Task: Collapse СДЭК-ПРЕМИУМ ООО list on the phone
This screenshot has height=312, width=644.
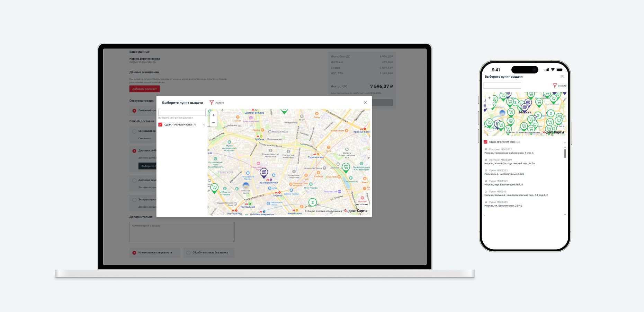Action: pyautogui.click(x=565, y=142)
